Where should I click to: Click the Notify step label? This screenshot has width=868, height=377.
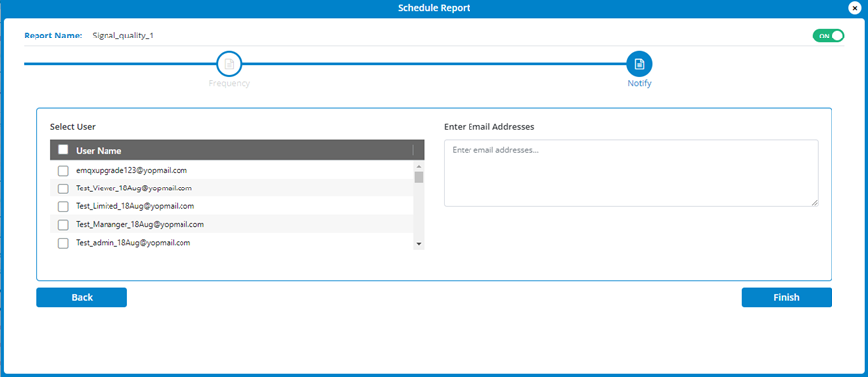point(639,84)
